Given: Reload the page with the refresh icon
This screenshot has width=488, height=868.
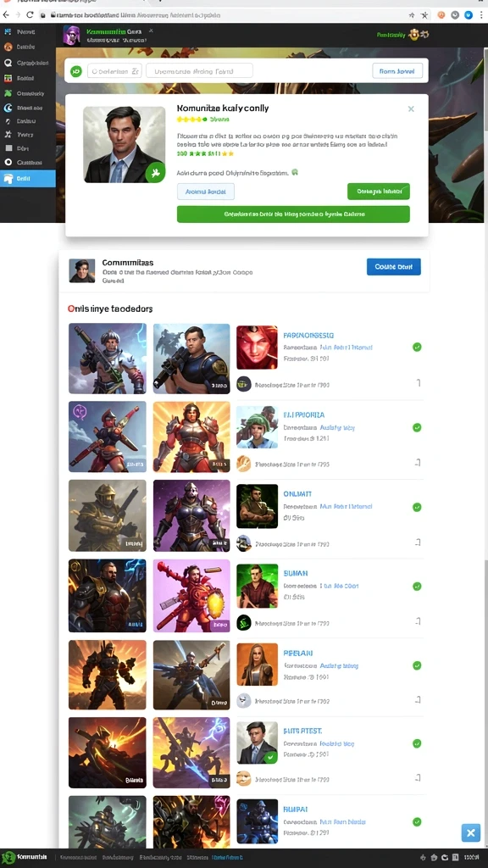Looking at the screenshot, I should coord(30,15).
